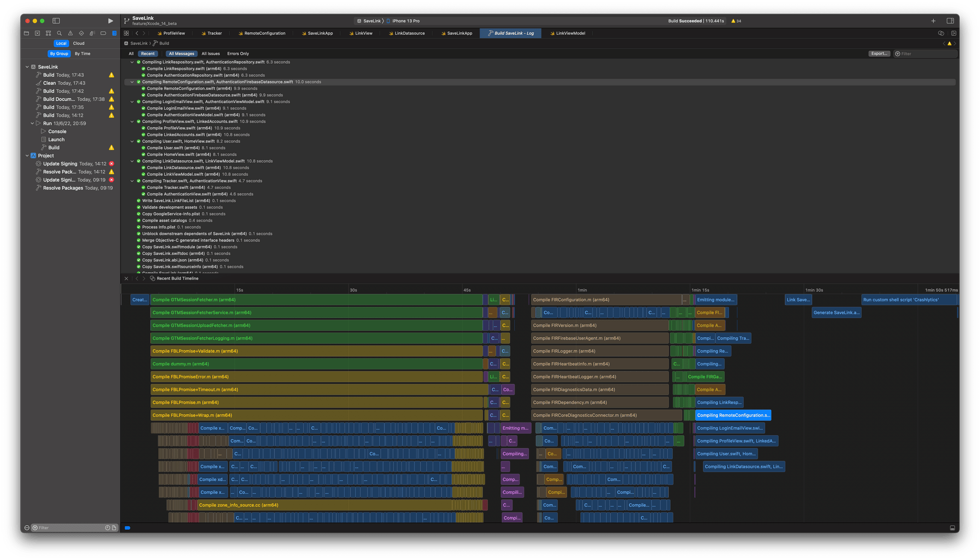Open the related items grid menu
The height and width of the screenshot is (560, 980).
[126, 33]
